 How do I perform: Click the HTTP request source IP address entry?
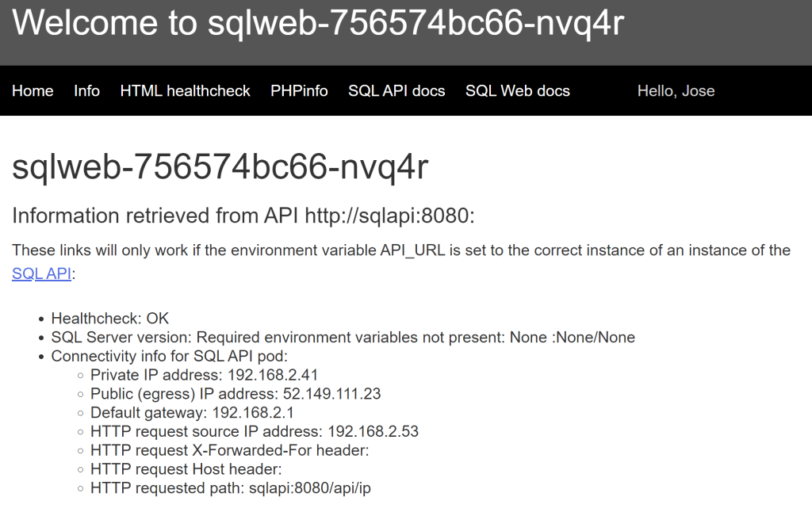click(254, 432)
